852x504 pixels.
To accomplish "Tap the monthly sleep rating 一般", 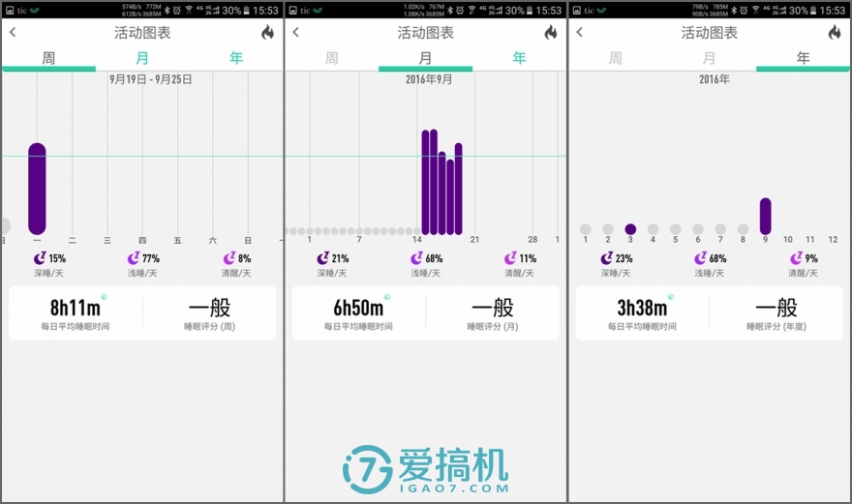I will (x=493, y=308).
